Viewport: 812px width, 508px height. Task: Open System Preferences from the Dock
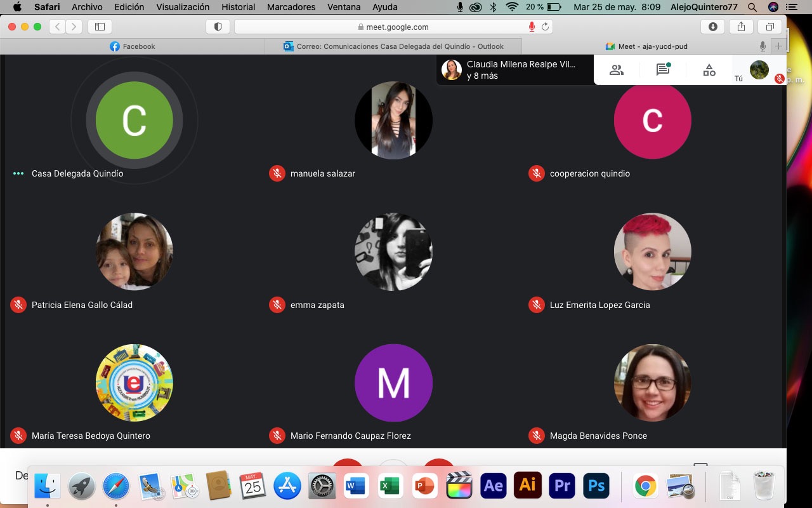point(322,486)
